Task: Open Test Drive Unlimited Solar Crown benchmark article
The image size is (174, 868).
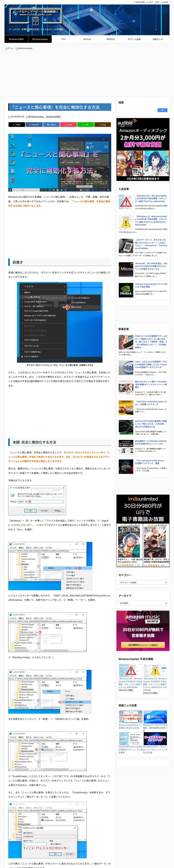Action: pyautogui.click(x=151, y=403)
